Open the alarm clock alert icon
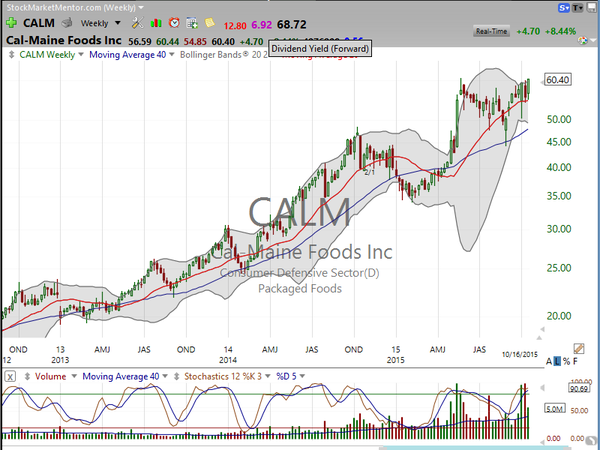This screenshot has width=600, height=450. 174,23
